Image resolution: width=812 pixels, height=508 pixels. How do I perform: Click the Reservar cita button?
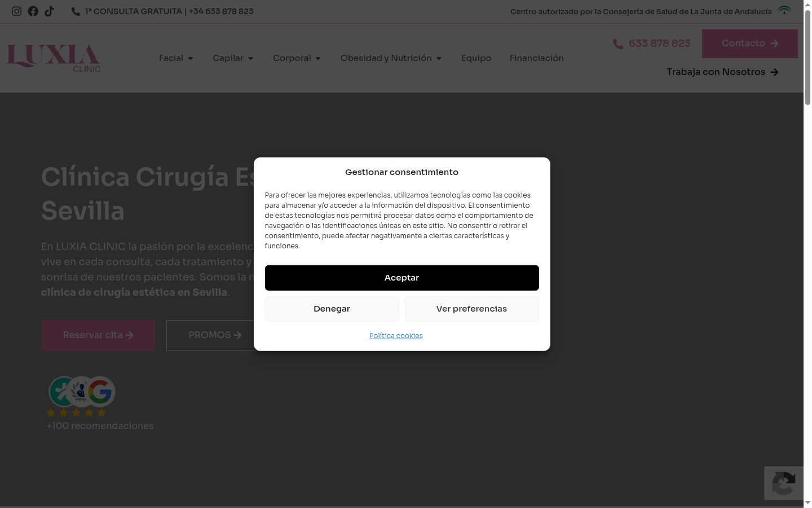coord(98,335)
